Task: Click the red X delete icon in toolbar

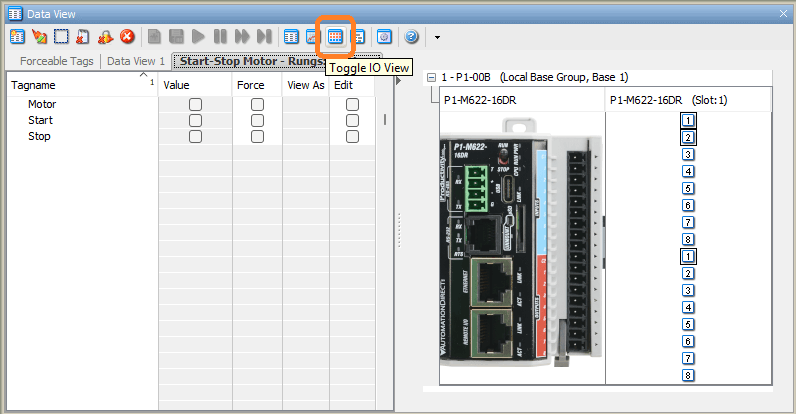Action: [127, 37]
